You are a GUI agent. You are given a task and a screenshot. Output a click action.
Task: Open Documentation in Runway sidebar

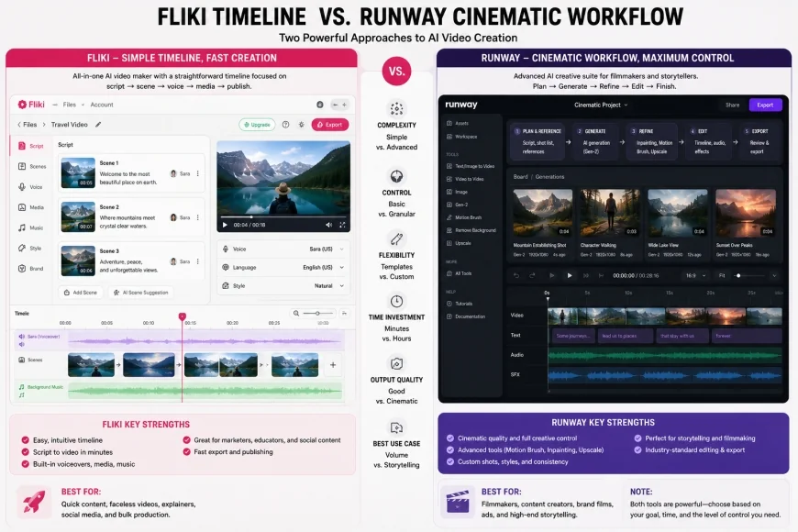[x=466, y=316]
